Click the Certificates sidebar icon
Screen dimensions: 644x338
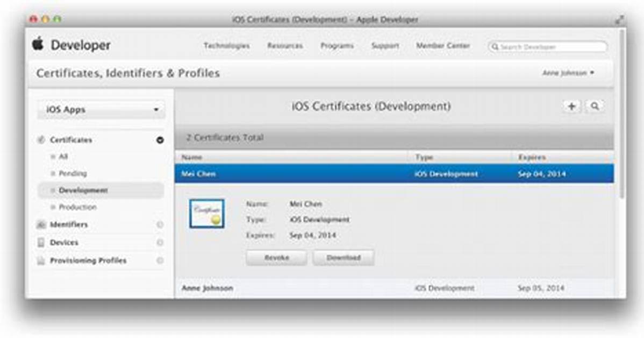tap(41, 140)
